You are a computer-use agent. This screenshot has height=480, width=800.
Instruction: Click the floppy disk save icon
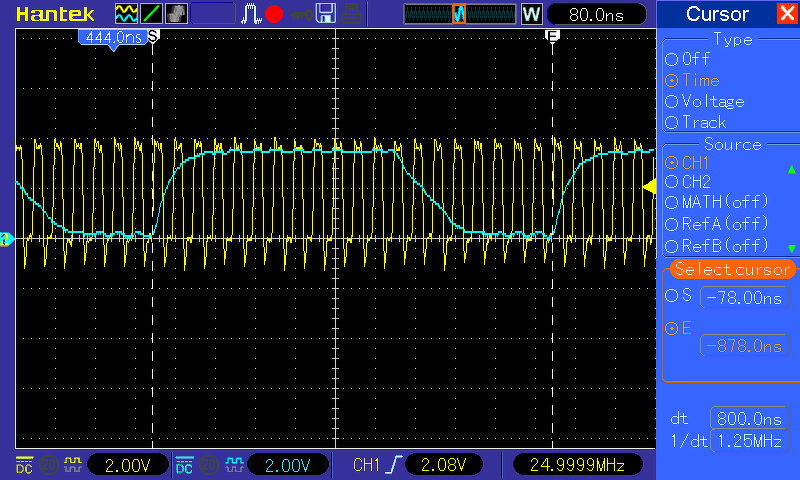(326, 14)
